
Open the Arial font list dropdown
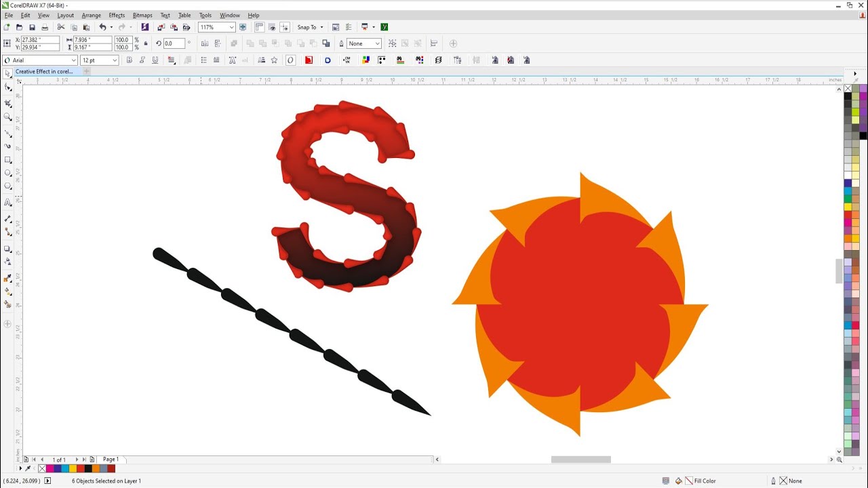73,60
